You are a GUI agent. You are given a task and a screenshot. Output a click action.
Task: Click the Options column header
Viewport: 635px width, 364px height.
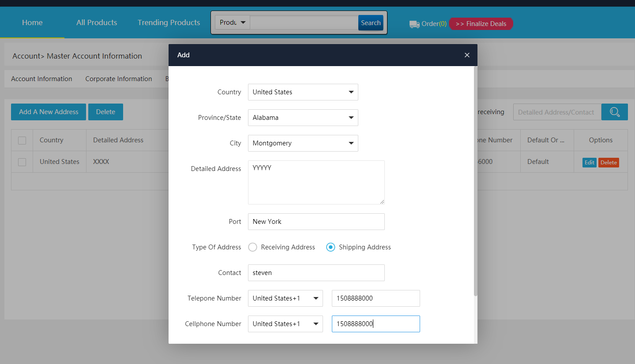click(601, 140)
